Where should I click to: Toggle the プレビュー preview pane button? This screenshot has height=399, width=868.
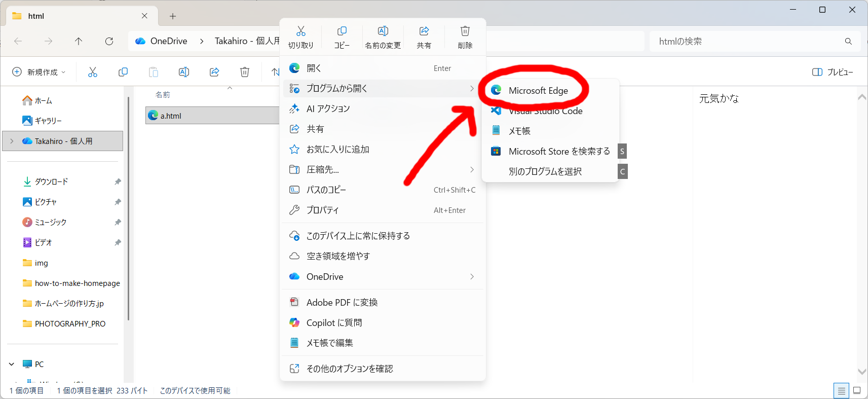[833, 72]
